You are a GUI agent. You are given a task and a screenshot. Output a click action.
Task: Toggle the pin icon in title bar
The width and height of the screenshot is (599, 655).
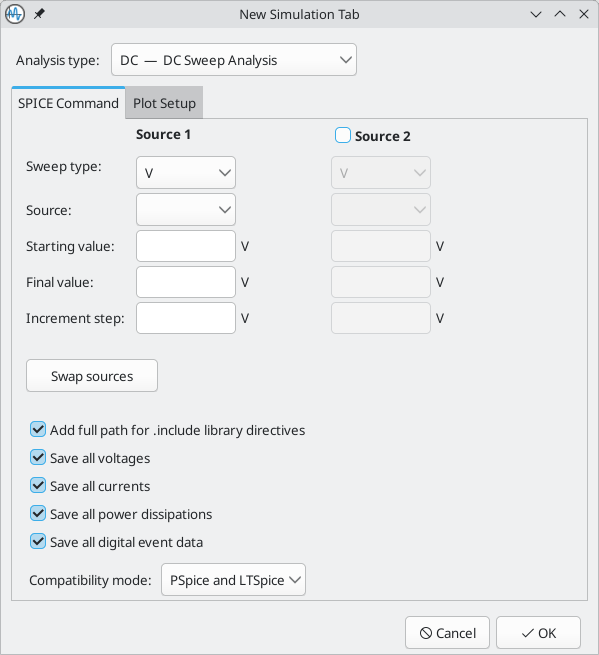39,14
